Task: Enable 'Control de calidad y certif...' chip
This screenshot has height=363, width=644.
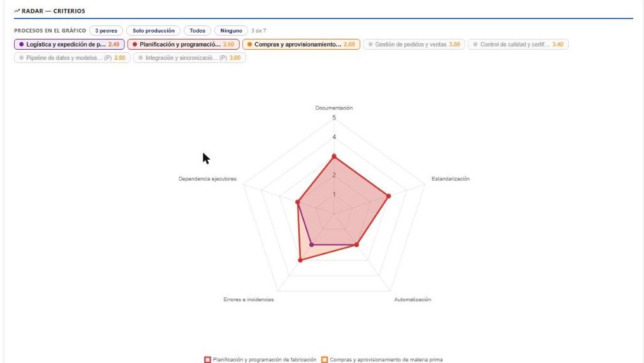Action: (x=518, y=45)
